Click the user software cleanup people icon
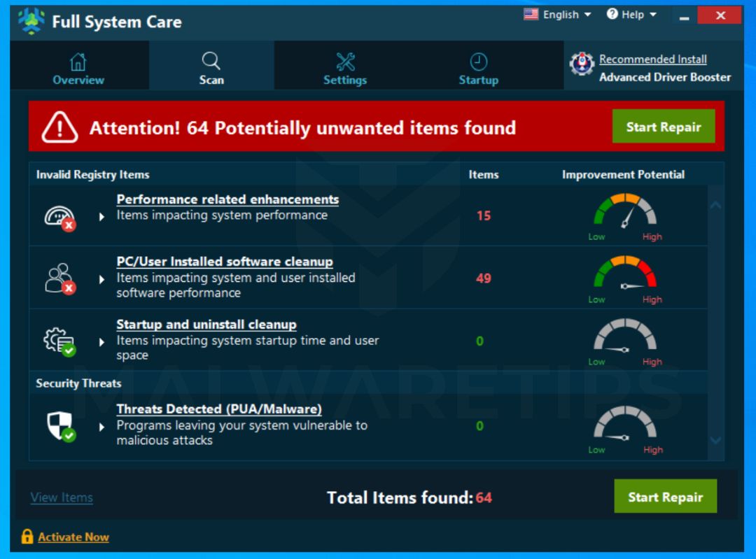The height and width of the screenshot is (559, 756). pos(60,278)
